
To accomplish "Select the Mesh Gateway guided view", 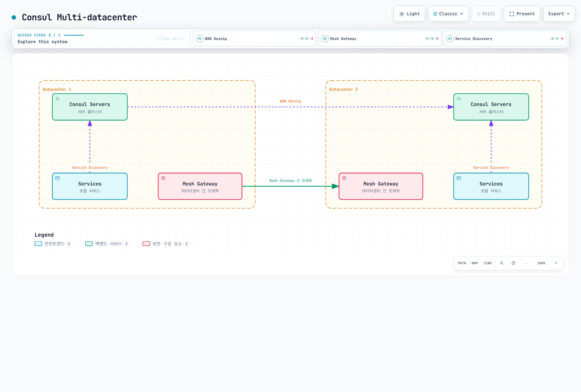I will [x=379, y=38].
